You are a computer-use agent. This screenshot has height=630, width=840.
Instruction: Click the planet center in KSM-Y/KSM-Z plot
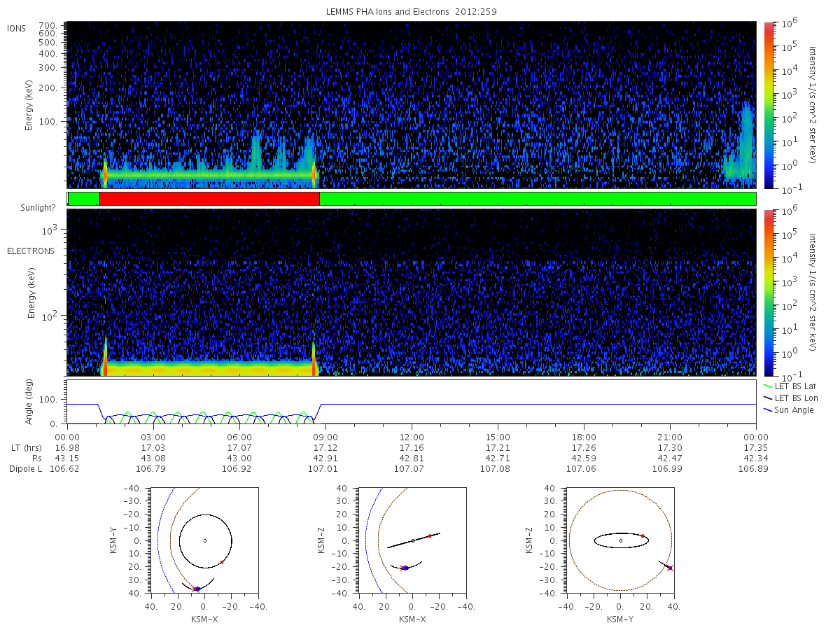[621, 540]
